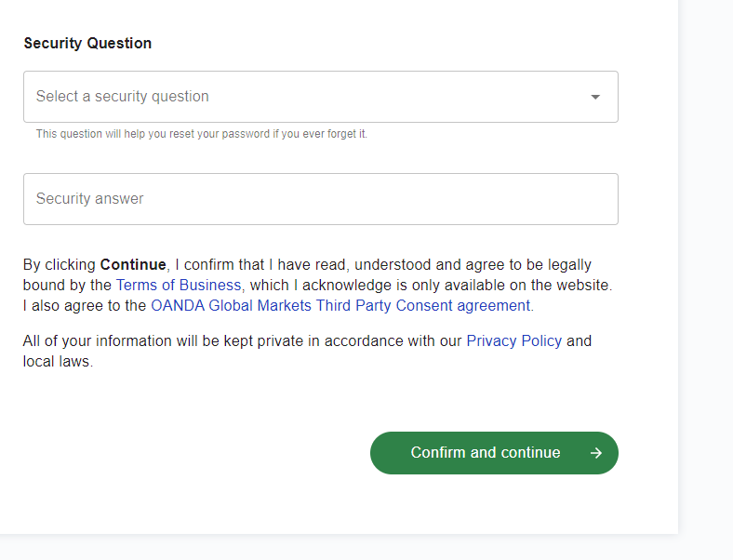
Task: Click the Confirm and continue button
Action: pyautogui.click(x=494, y=453)
